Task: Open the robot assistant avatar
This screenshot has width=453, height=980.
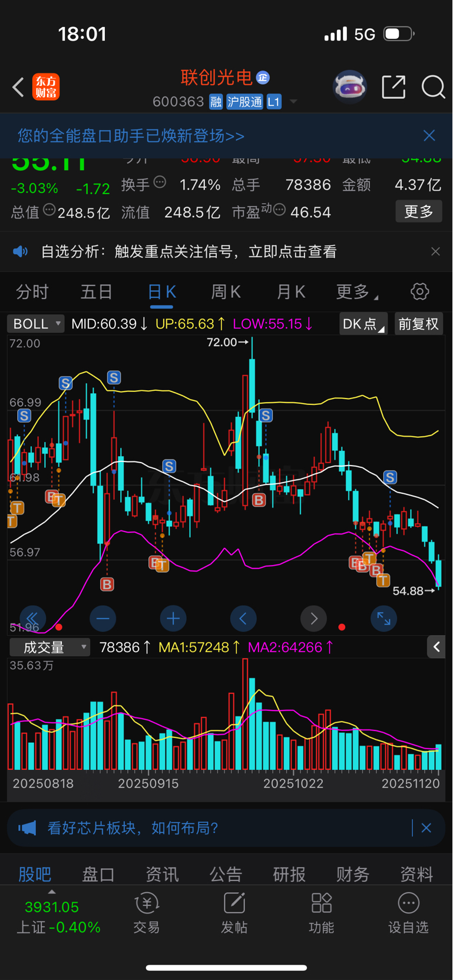Action: (x=350, y=87)
